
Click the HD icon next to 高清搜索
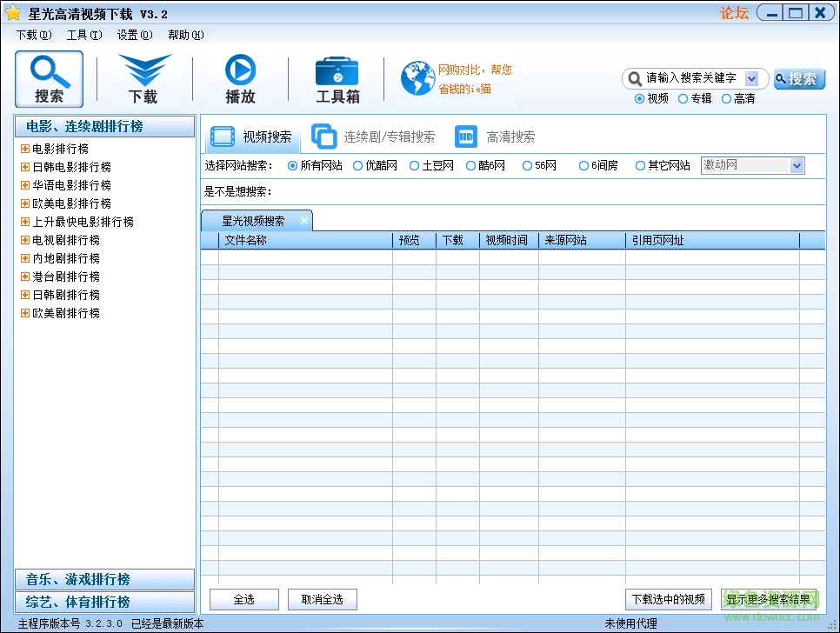pyautogui.click(x=466, y=136)
